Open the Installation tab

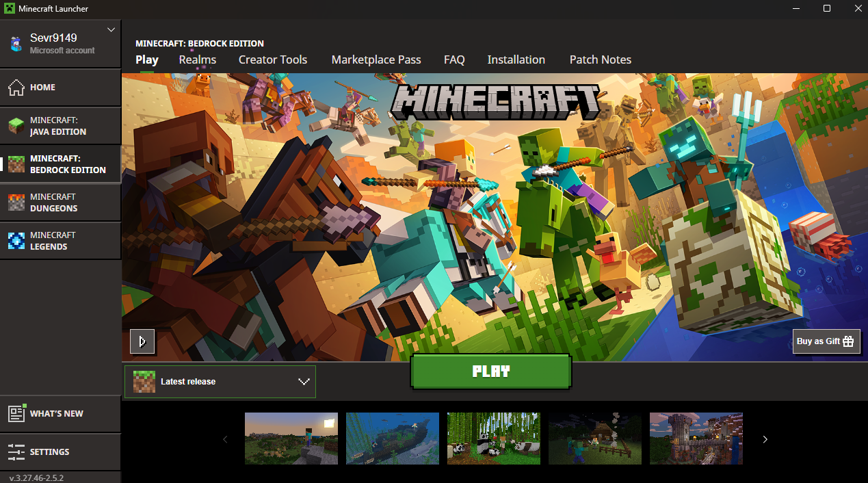[x=516, y=60]
